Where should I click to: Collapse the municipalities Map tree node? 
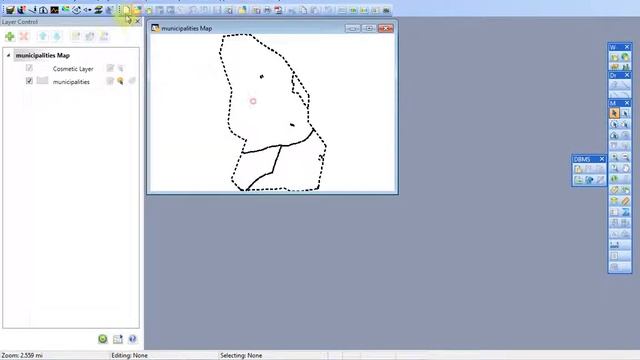coord(8,55)
